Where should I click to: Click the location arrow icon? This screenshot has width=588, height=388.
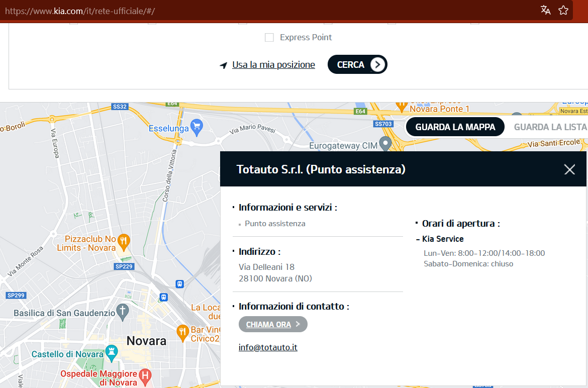tap(224, 65)
